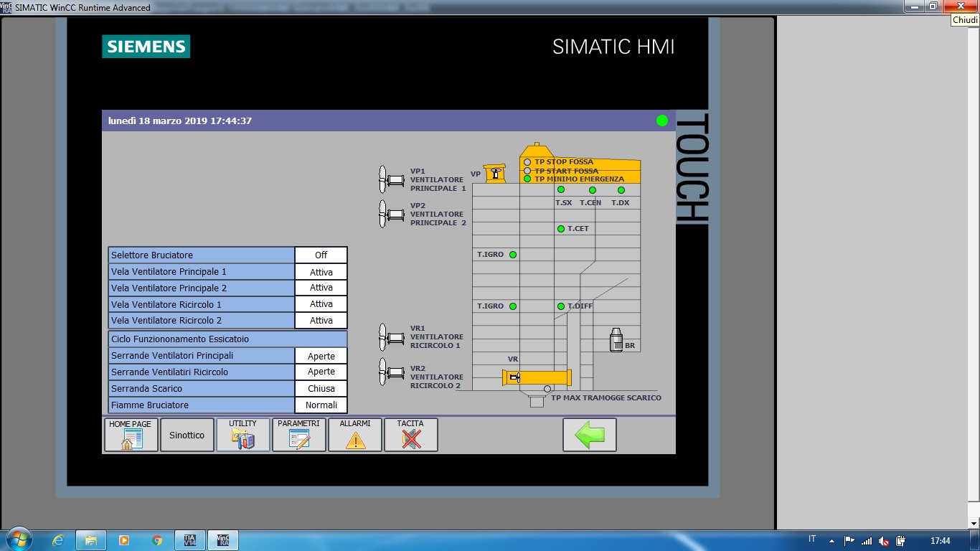This screenshot has width=980, height=551.
Task: Open the taskbar clock showing 17:44
Action: [940, 541]
